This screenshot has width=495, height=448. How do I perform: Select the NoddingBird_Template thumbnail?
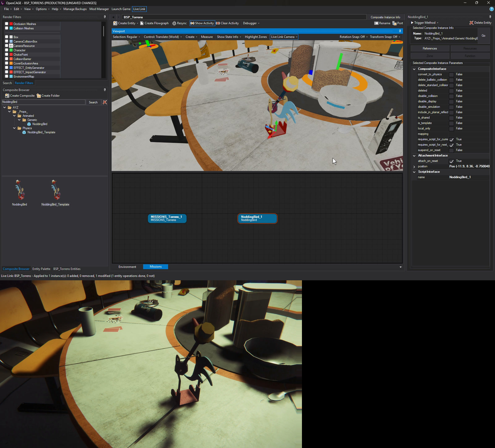pyautogui.click(x=55, y=192)
